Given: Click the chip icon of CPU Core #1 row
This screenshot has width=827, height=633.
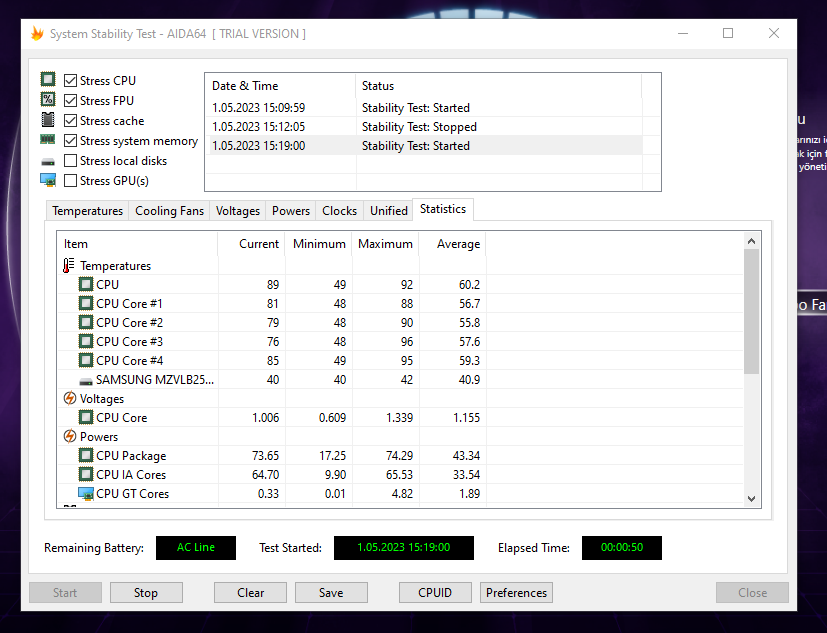Looking at the screenshot, I should point(85,303).
